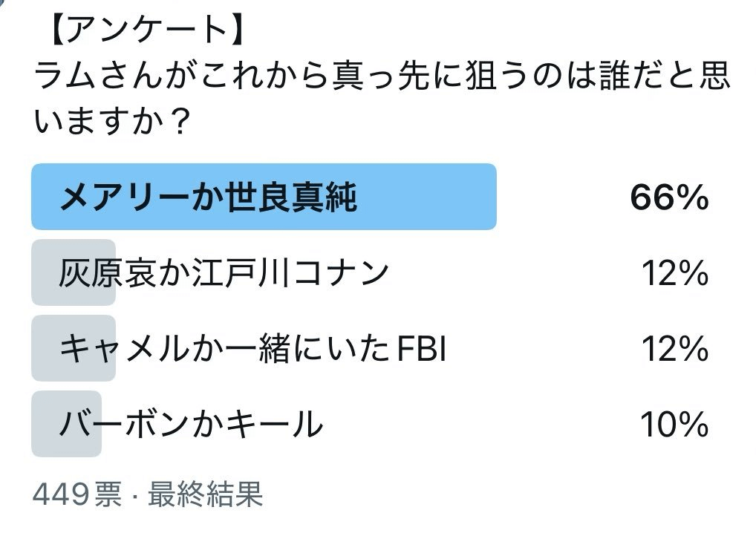The image size is (756, 533).
Task: Click the 【アンケート】 poll heading
Action: [x=140, y=31]
